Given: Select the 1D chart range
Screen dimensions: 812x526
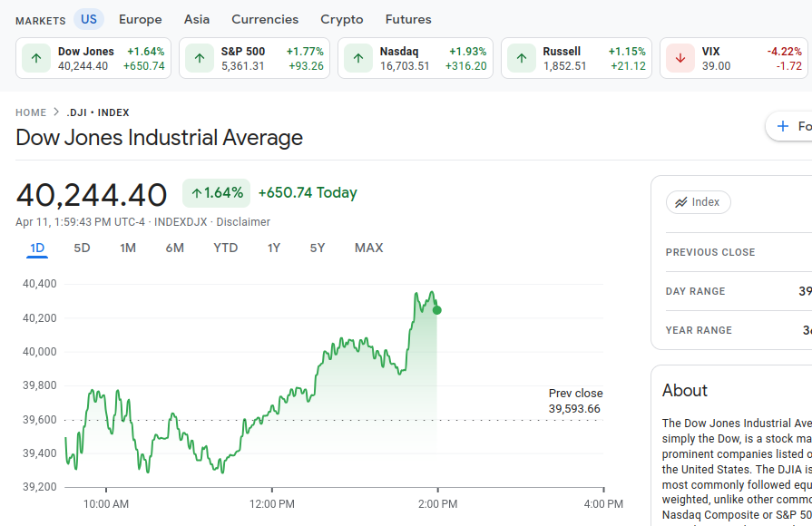Looking at the screenshot, I should tap(37, 248).
